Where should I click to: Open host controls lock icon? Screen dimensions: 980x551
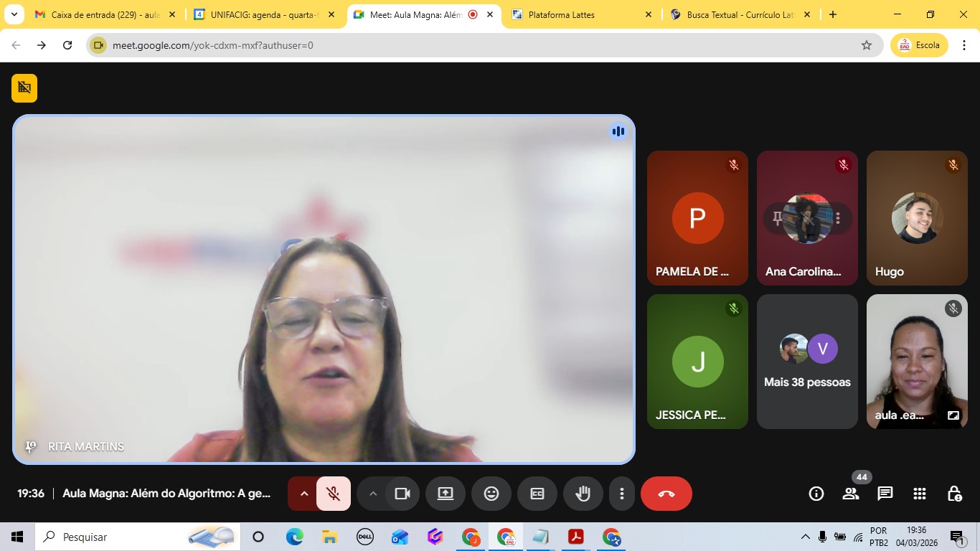click(x=954, y=494)
